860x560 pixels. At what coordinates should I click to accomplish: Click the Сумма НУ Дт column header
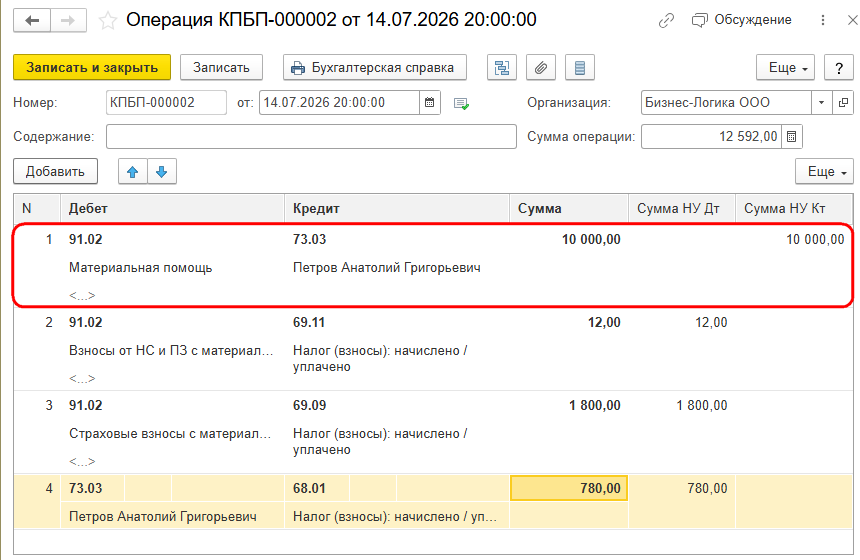coord(682,208)
